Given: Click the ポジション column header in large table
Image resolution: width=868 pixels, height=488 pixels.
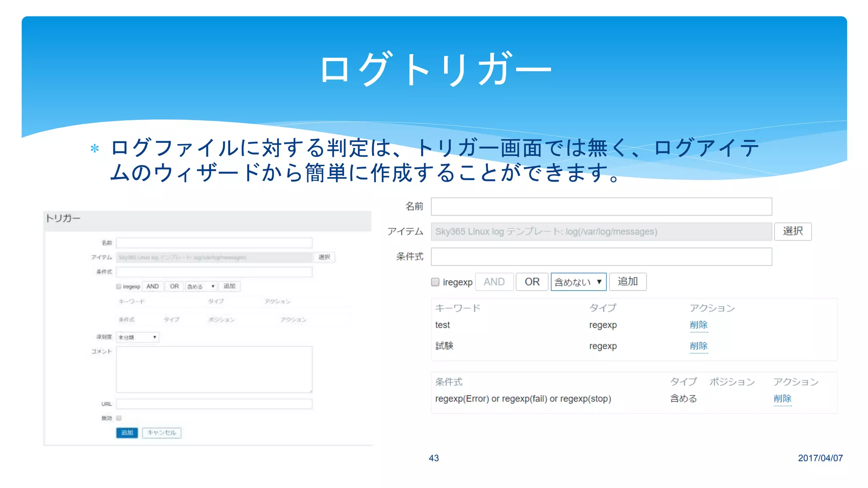Looking at the screenshot, I should tap(732, 382).
